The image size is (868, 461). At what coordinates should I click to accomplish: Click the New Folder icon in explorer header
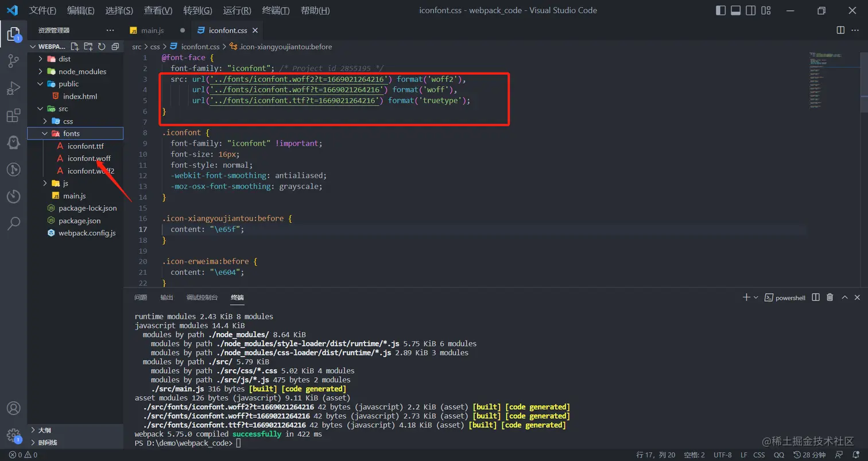(x=88, y=47)
